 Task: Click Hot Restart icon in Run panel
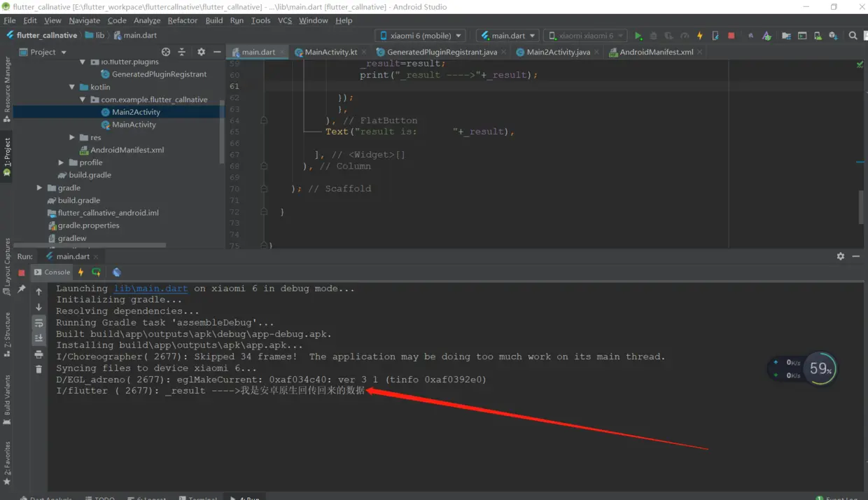pyautogui.click(x=97, y=272)
